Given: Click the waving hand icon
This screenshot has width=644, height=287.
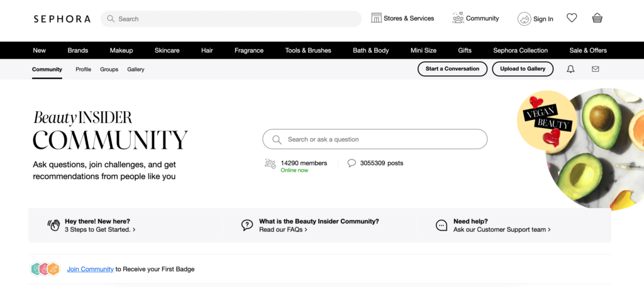Looking at the screenshot, I should [x=54, y=225].
